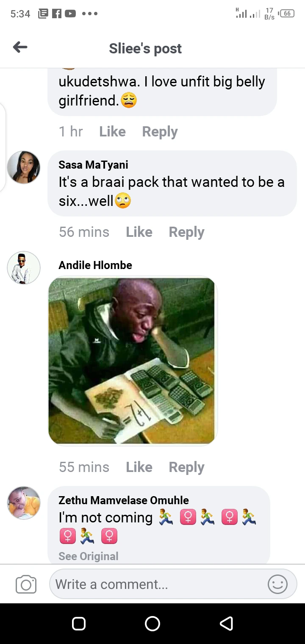This screenshot has width=305, height=644.
Task: Open Sasa MaTyani's name link
Action: [x=93, y=165]
